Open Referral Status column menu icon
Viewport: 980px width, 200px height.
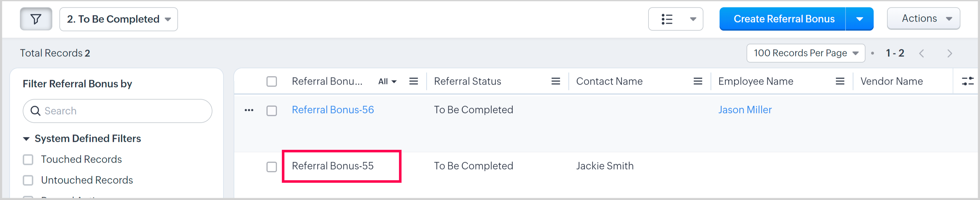coord(556,81)
